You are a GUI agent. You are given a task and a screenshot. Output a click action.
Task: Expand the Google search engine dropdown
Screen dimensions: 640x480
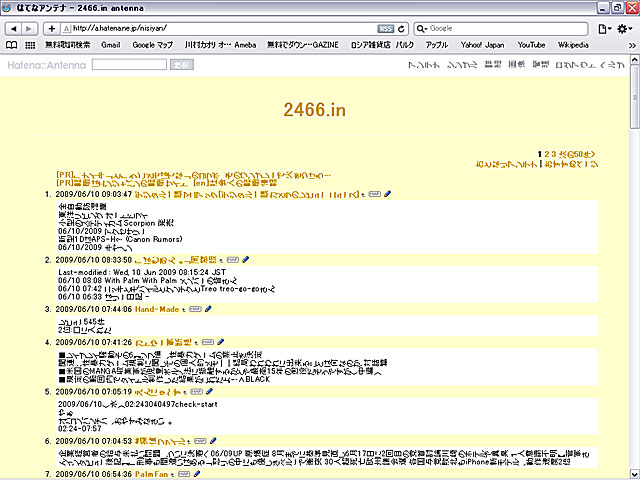[423, 28]
